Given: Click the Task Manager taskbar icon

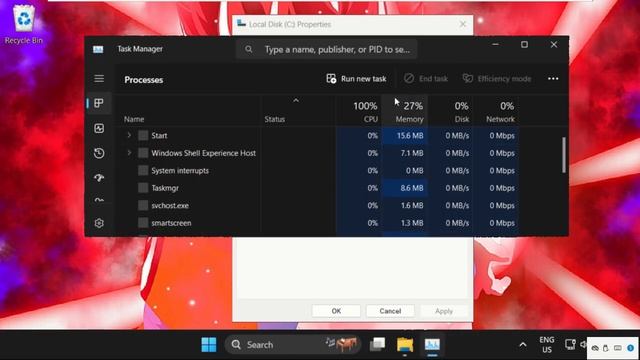Looking at the screenshot, I should tap(432, 345).
